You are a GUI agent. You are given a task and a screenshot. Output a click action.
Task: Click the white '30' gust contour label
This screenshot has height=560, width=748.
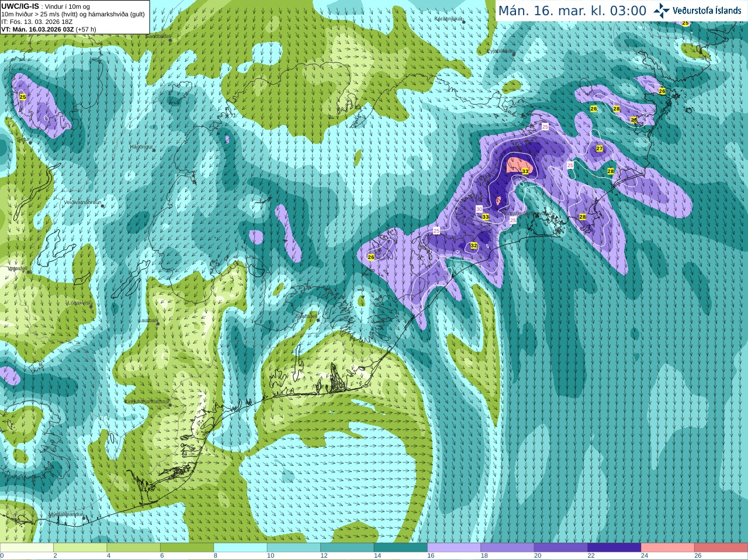[479, 209]
